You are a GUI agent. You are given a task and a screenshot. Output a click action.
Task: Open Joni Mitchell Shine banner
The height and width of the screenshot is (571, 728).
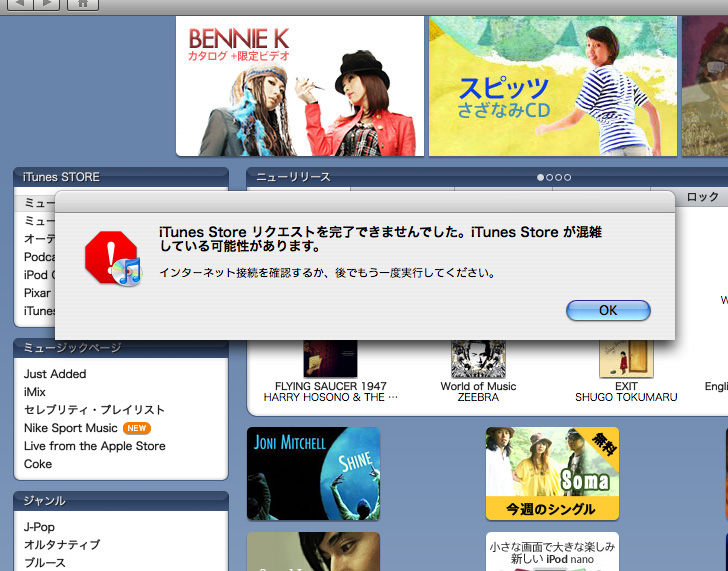click(x=313, y=474)
